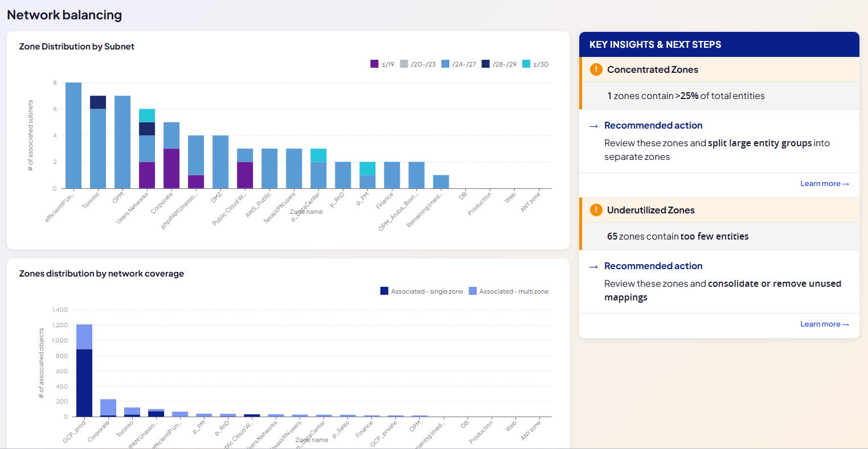Open Learn more under Concentrated Zones
Viewport: 868px width, 449px height.
point(825,183)
